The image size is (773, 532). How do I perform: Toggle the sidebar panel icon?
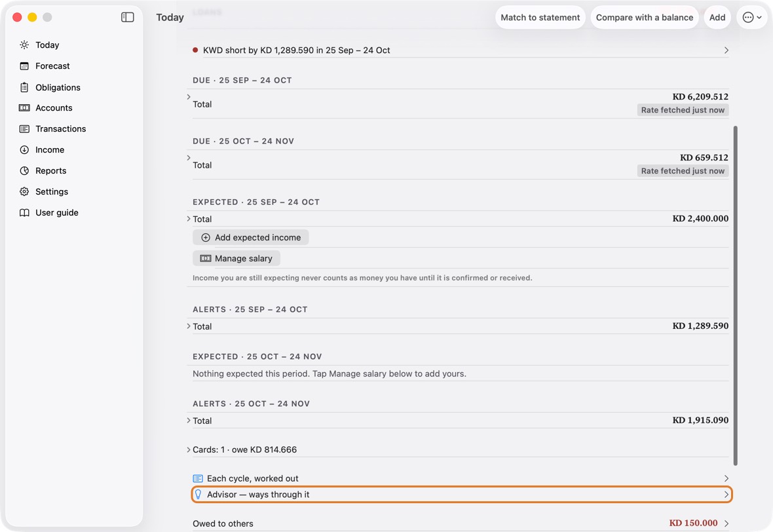point(127,17)
